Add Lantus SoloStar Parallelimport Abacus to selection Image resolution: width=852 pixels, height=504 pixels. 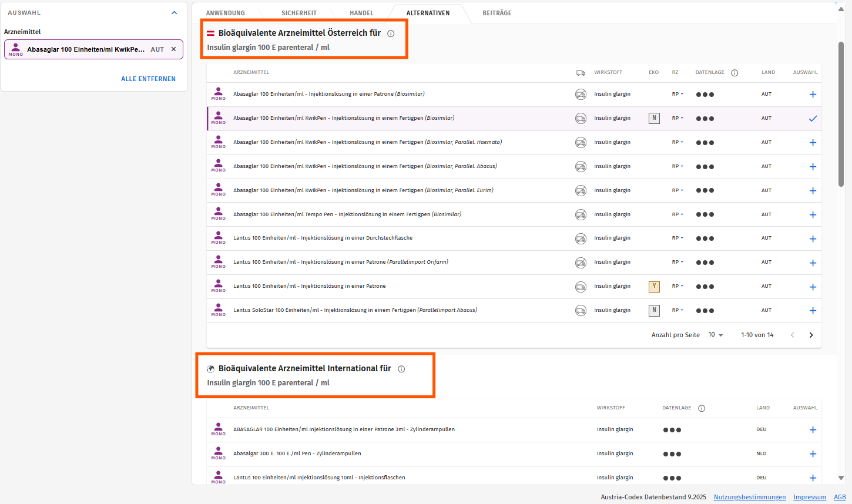[813, 311]
